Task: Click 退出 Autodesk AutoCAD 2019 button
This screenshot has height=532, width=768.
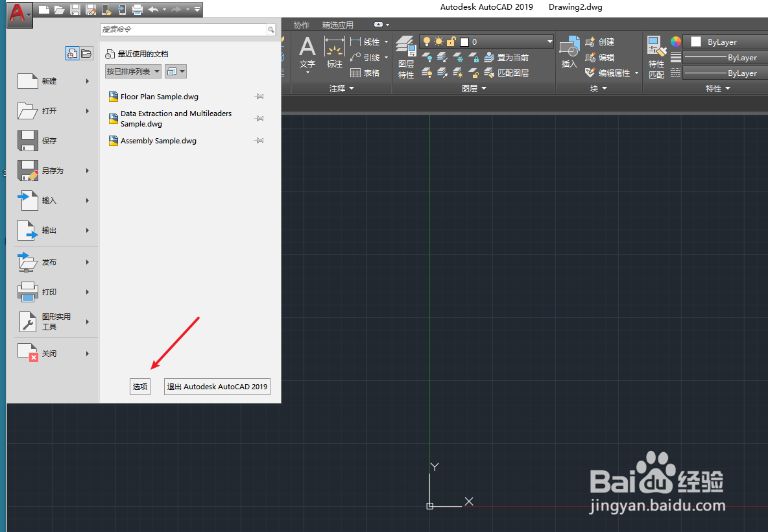Action: click(217, 387)
